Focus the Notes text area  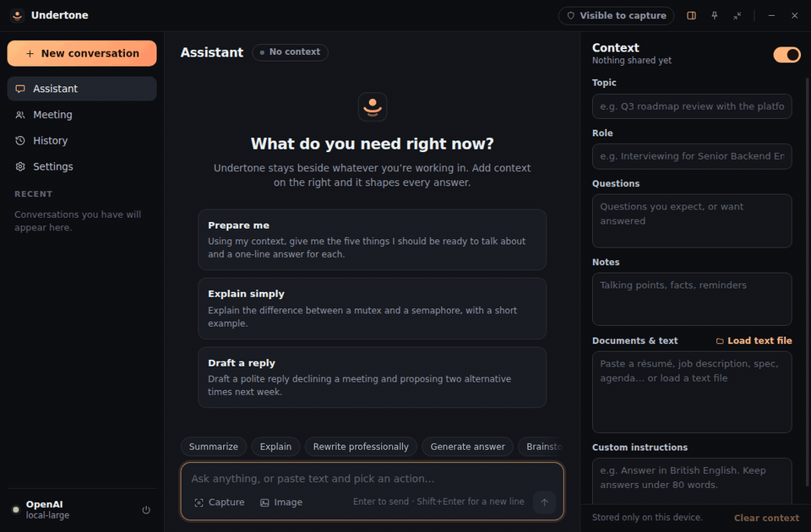692,299
